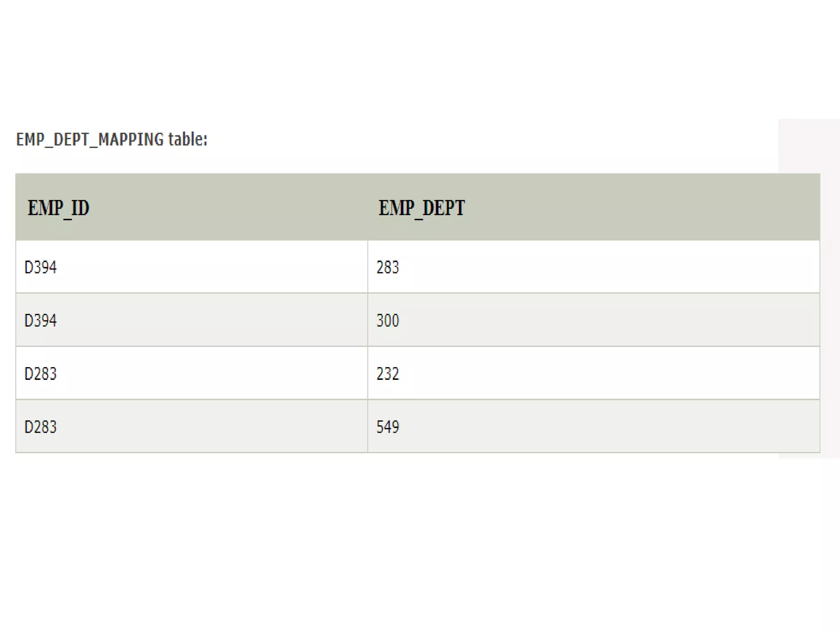Viewport: 840px width, 630px height.
Task: Click the empty header area right of EMP_DEPT
Action: point(640,208)
